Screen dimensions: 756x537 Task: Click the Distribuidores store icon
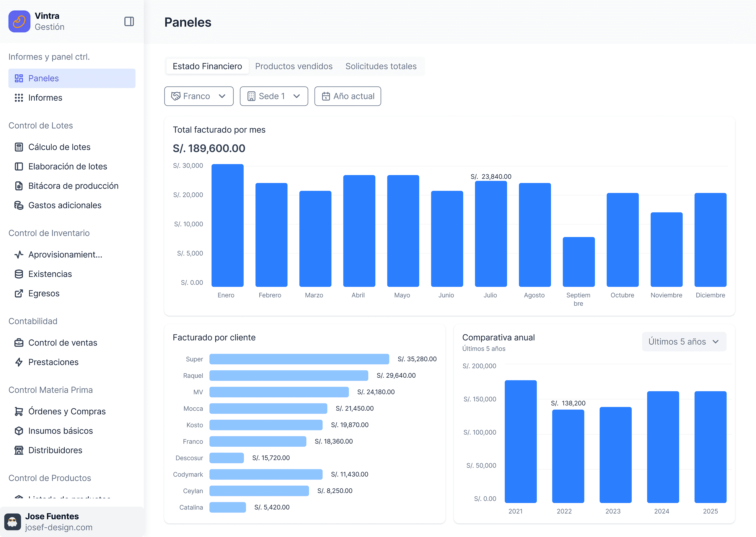pyautogui.click(x=19, y=450)
